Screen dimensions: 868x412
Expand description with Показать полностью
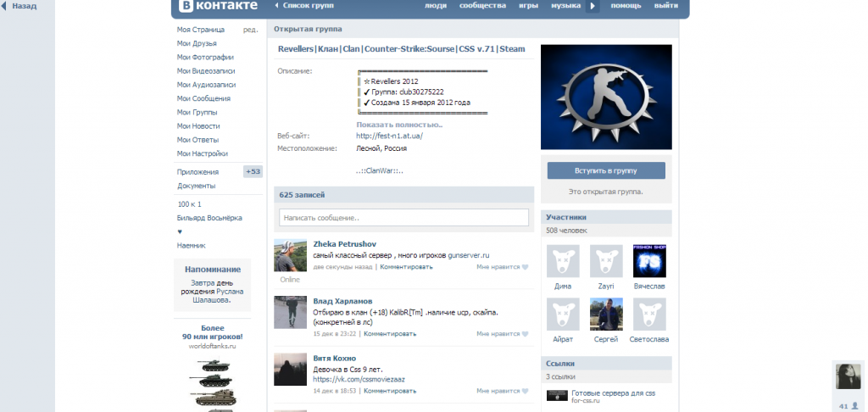(398, 125)
